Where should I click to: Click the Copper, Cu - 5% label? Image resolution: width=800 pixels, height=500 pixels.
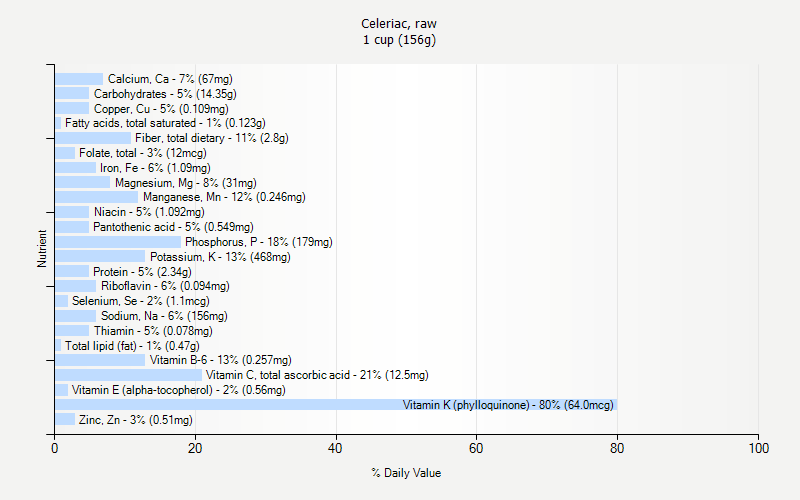(161, 109)
